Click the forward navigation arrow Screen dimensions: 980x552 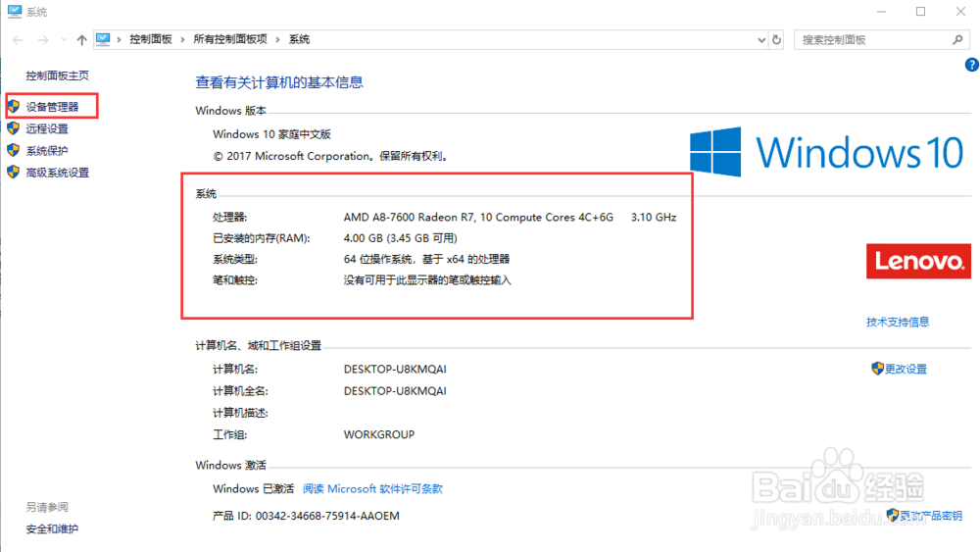pos(43,40)
